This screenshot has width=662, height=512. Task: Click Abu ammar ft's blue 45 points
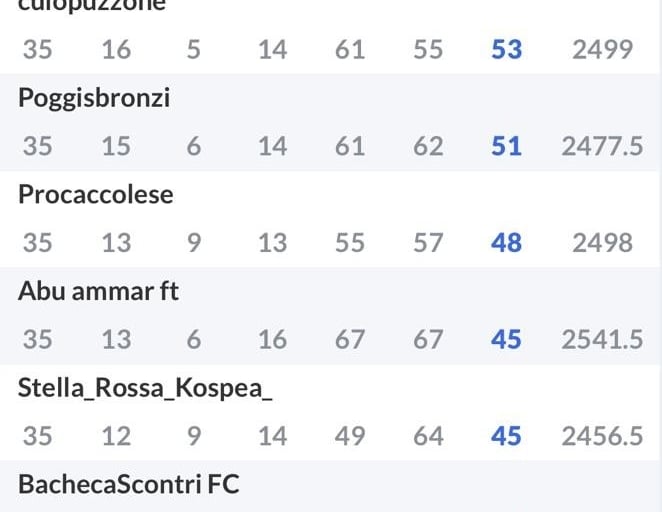(x=506, y=340)
